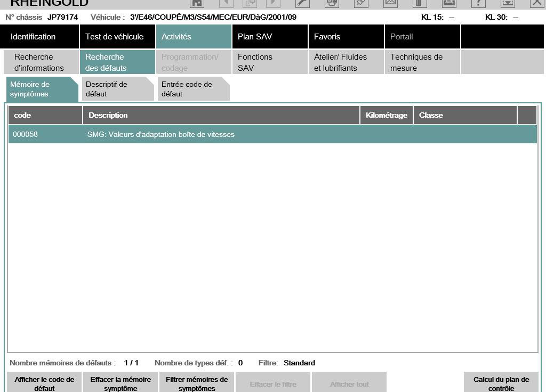Click the KL 30 status indicator
The height and width of the screenshot is (392, 546).
click(x=502, y=18)
